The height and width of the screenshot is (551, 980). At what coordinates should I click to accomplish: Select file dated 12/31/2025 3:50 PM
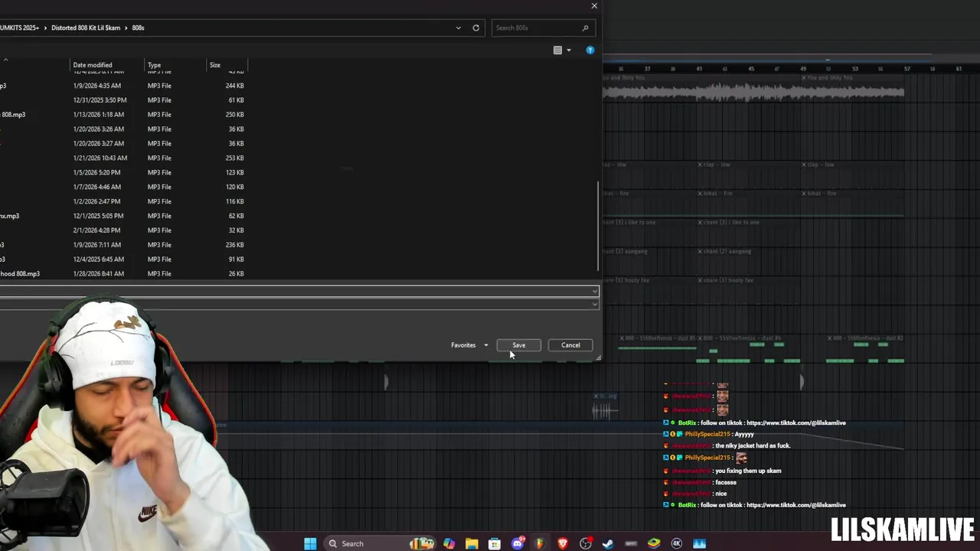click(x=122, y=100)
